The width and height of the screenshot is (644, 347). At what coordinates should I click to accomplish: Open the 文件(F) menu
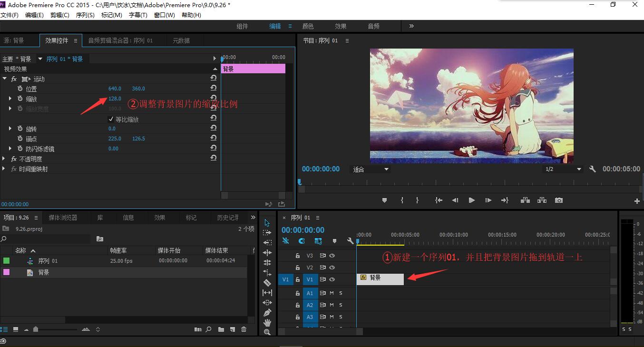[10, 15]
